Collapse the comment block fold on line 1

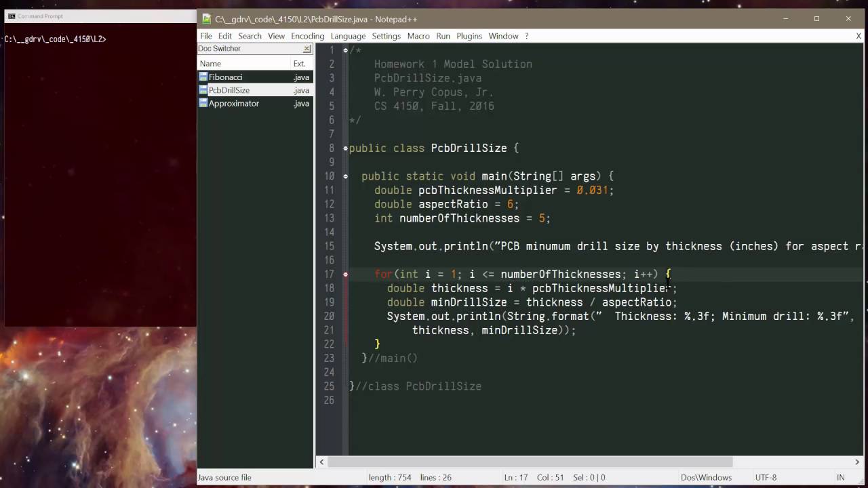(x=345, y=50)
